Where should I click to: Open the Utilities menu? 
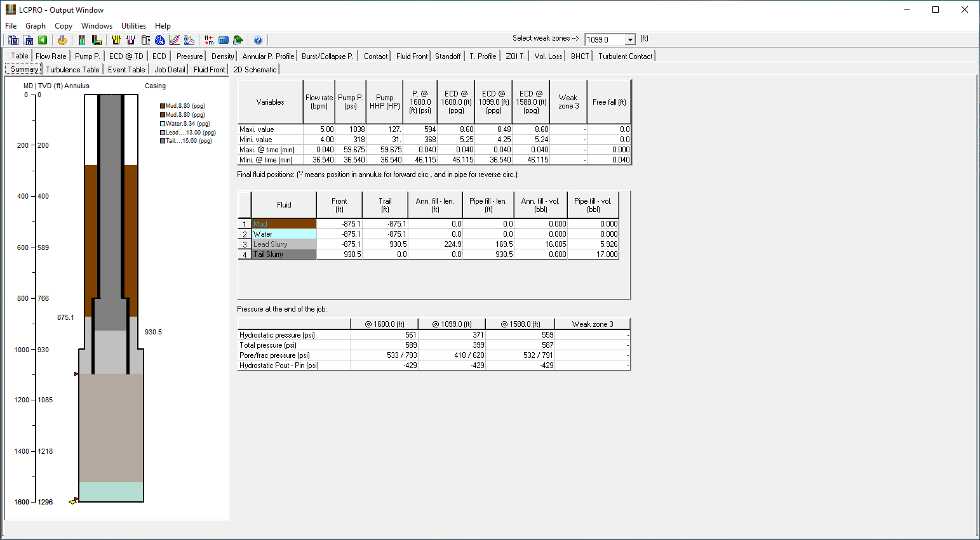coord(133,26)
